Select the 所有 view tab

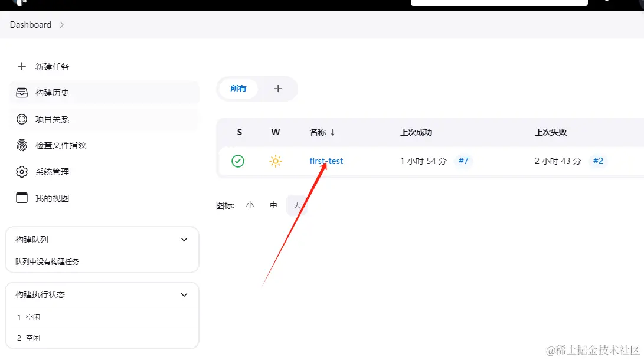click(x=238, y=89)
